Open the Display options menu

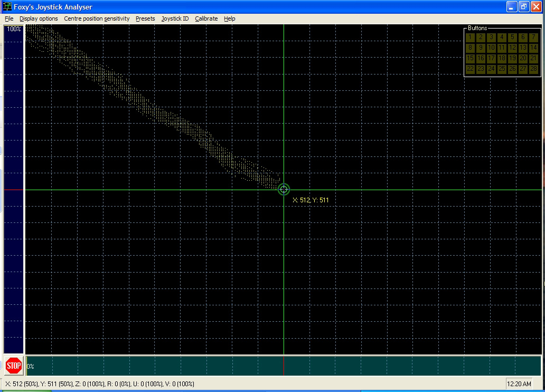pyautogui.click(x=39, y=18)
